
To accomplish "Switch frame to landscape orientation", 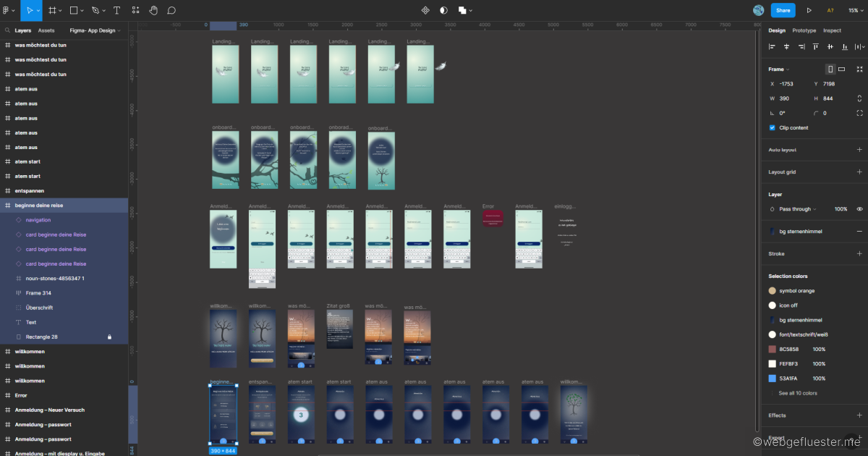I will [x=841, y=69].
